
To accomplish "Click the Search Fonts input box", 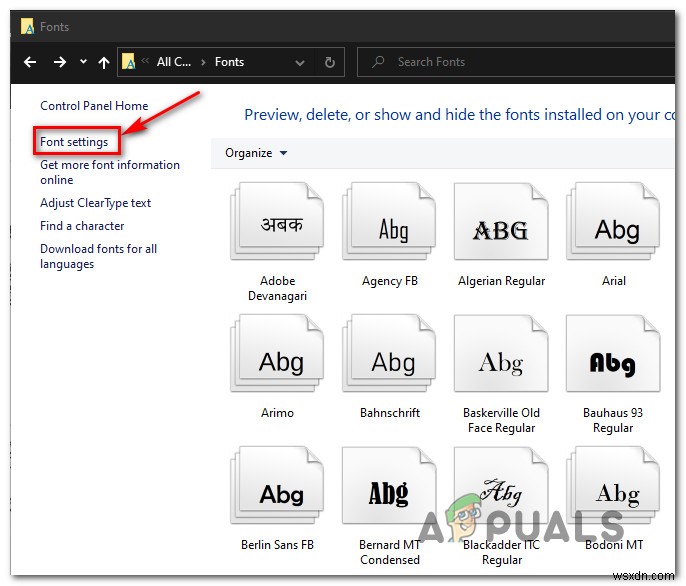I will (x=516, y=62).
